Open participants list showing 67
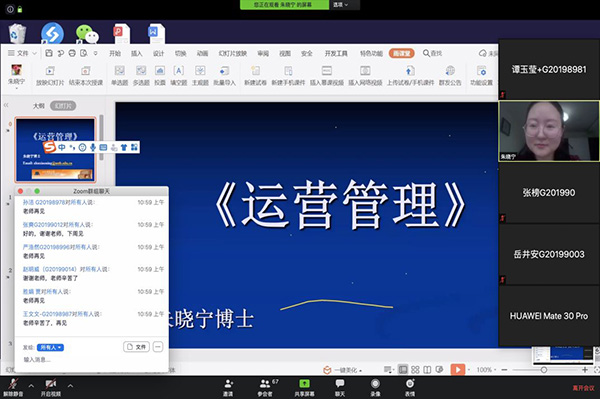The image size is (600, 399). [x=265, y=387]
